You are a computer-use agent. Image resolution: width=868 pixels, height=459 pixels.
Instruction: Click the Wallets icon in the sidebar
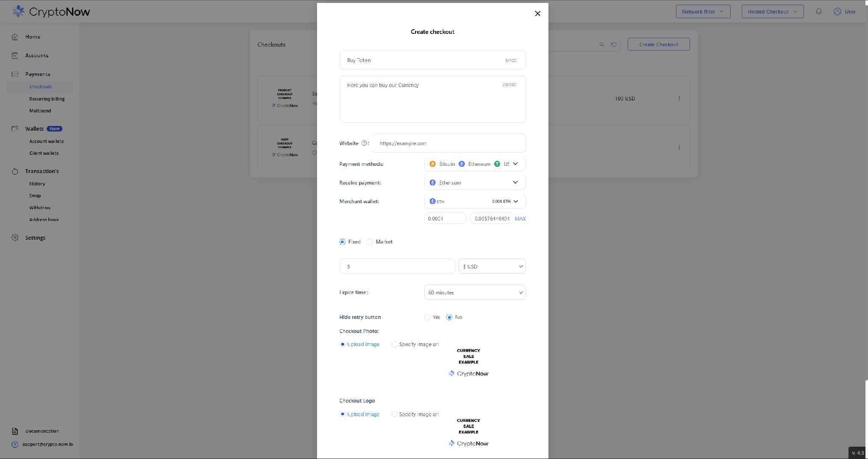[15, 129]
